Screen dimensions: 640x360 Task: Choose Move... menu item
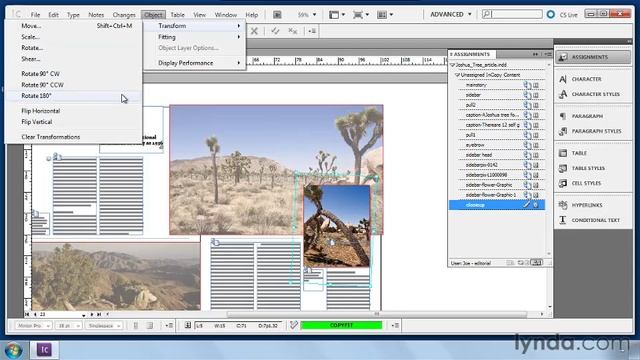[x=73, y=26]
